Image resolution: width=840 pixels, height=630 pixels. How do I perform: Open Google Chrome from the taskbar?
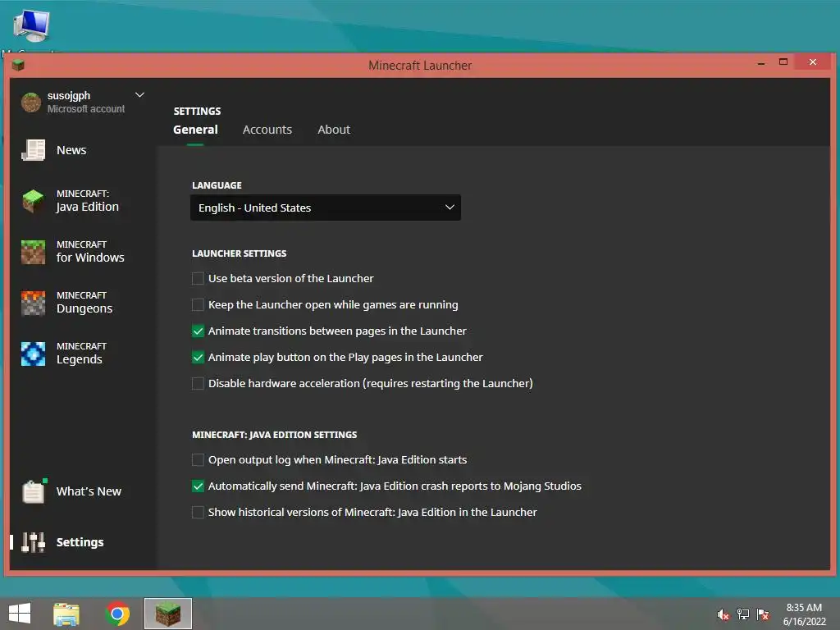(x=117, y=614)
